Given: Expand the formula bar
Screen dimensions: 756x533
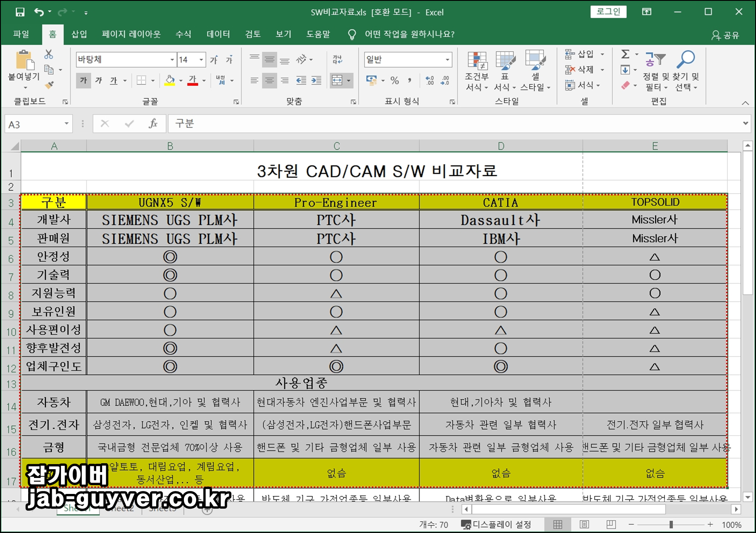Looking at the screenshot, I should click(745, 123).
